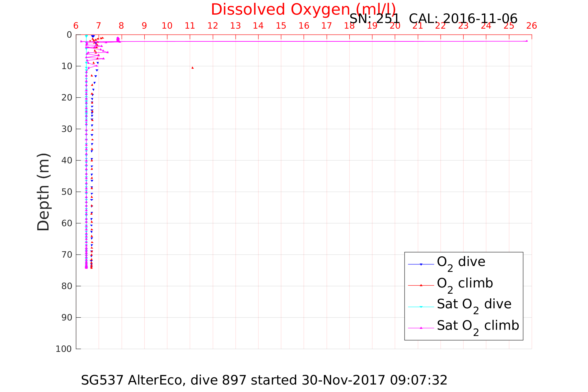Click the 'Dissolved Oxygen (ml/l)' title
The width and height of the screenshot is (588, 392).
[x=303, y=9]
